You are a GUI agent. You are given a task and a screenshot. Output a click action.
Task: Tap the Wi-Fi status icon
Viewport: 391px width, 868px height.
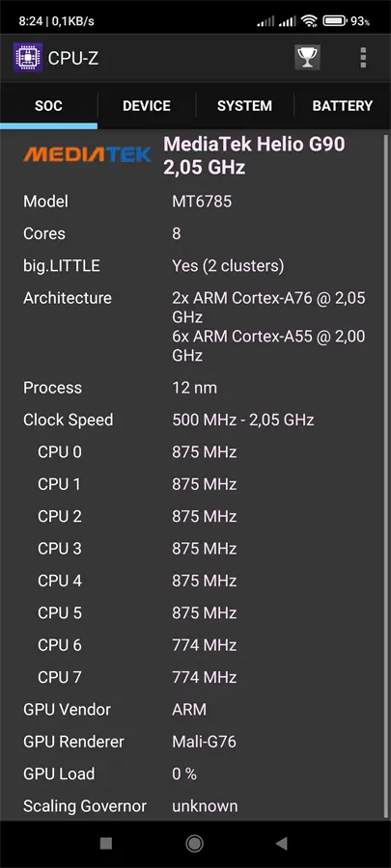(x=309, y=21)
